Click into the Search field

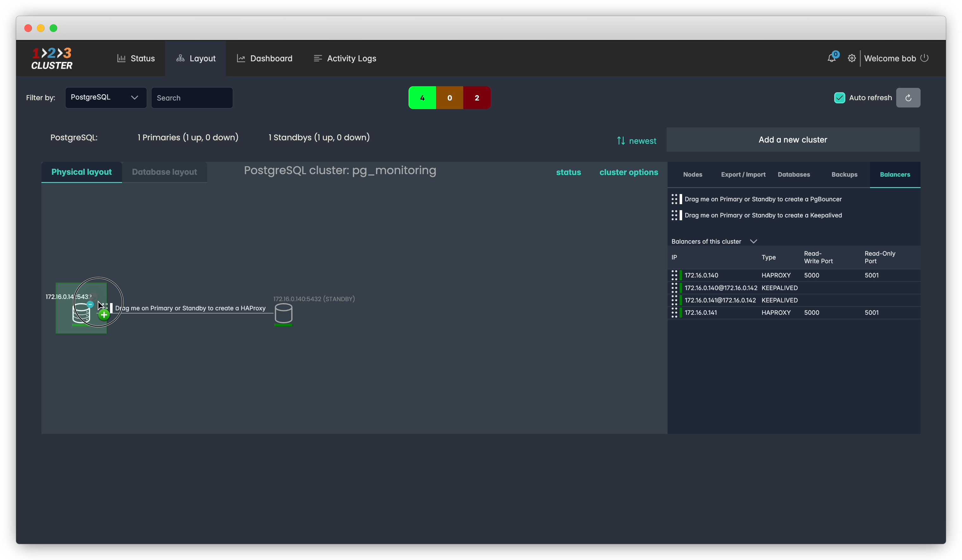tap(192, 98)
